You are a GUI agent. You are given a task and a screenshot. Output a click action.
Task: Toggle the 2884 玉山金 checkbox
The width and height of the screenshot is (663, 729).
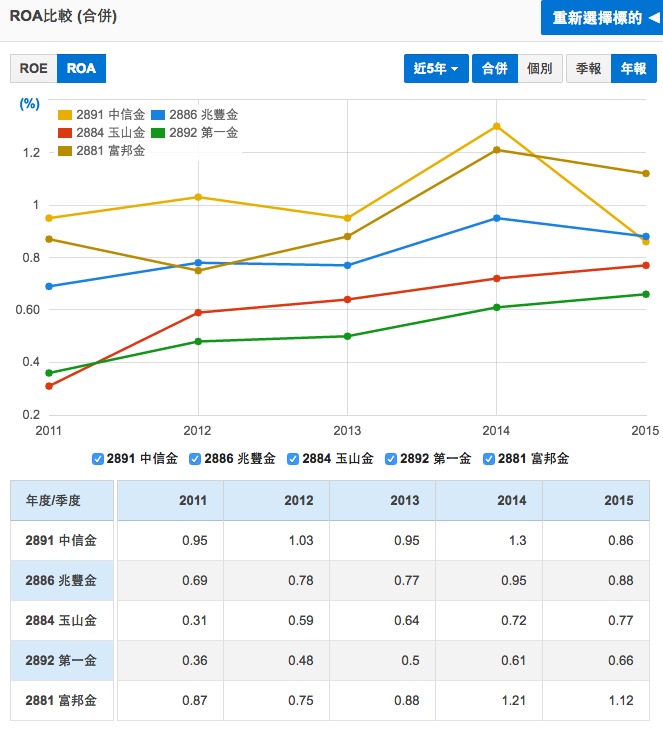pos(294,459)
